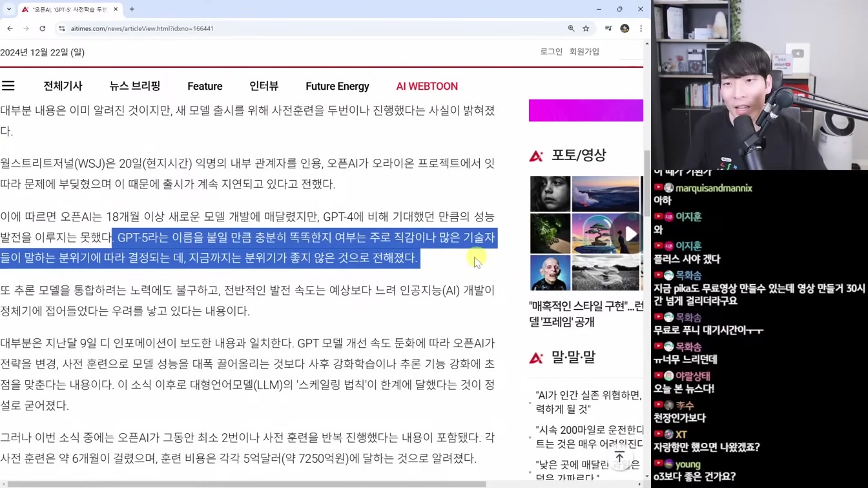Click chat message o3보다 좋은 건가요?
The height and width of the screenshot is (488, 868).
[x=694, y=476]
